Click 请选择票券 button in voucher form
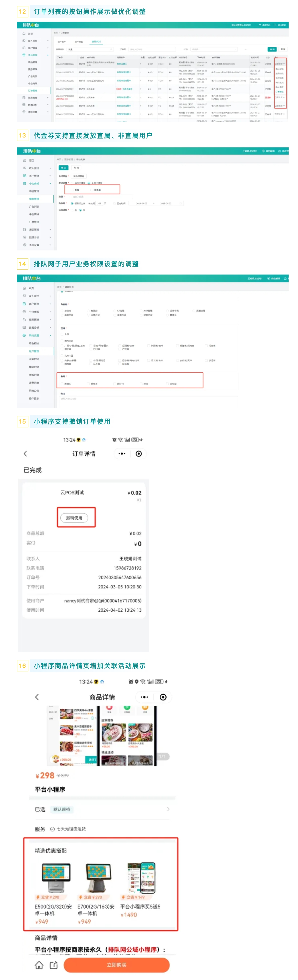Image resolution: width=298 pixels, height=980 pixels. click(79, 176)
